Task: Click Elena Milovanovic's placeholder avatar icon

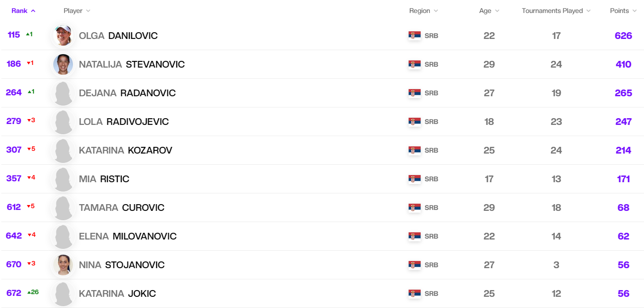Action: [x=63, y=236]
